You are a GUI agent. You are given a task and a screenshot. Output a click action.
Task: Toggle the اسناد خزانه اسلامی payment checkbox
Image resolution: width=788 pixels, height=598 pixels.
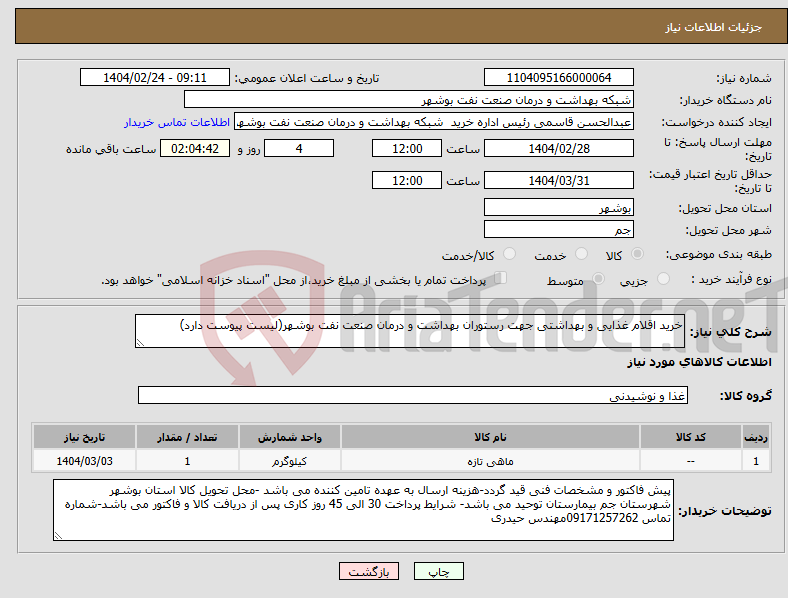[x=501, y=278]
